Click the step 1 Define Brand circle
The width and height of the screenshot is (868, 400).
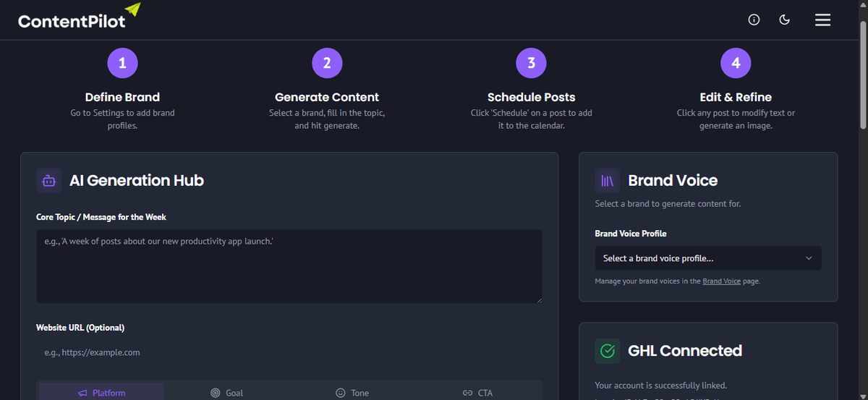[122, 63]
